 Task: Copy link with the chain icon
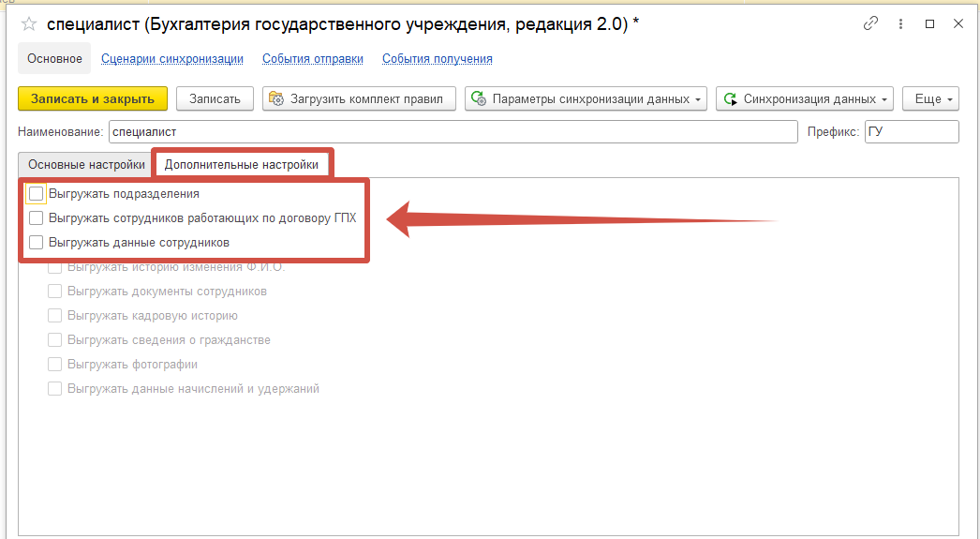point(870,23)
